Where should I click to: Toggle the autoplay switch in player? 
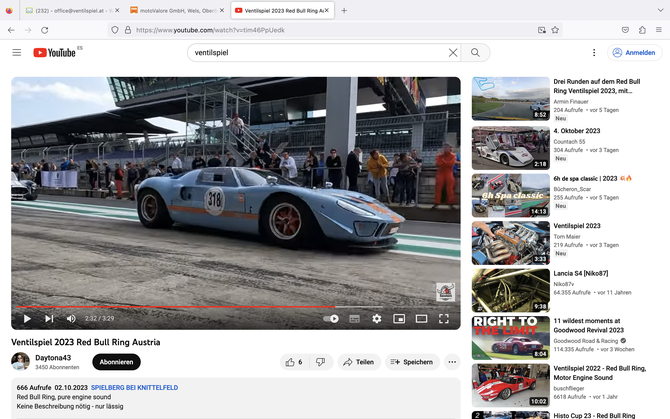(331, 319)
